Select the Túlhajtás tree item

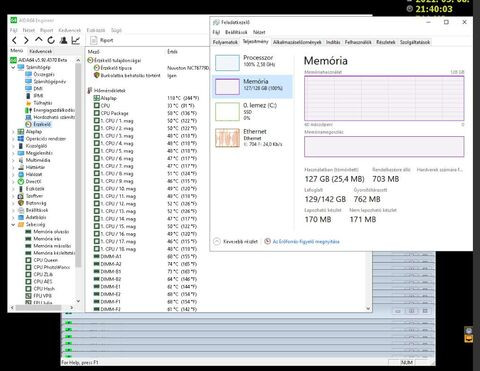pyautogui.click(x=39, y=103)
